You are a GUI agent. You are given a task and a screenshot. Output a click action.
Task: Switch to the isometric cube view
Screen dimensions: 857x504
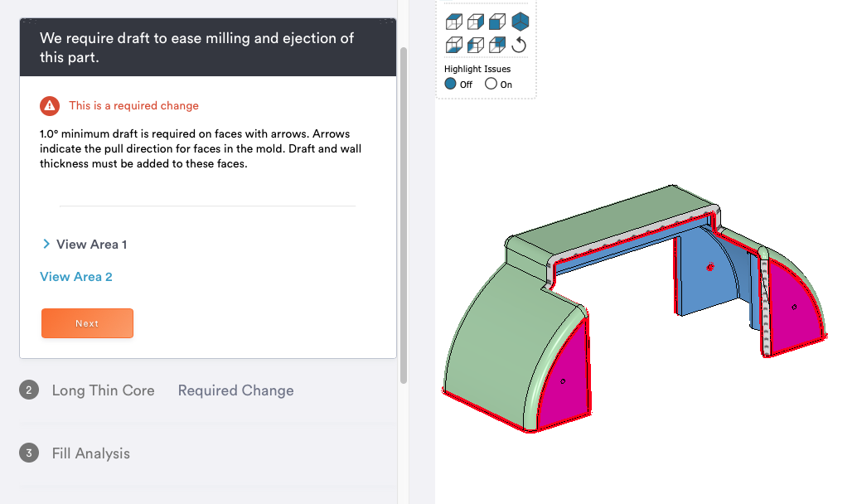click(x=520, y=22)
